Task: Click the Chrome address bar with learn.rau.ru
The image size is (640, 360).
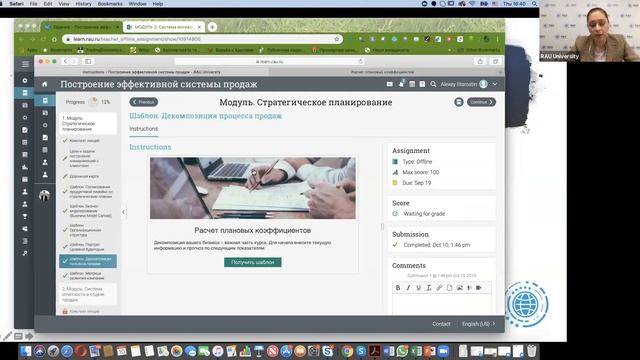Action: [202, 39]
